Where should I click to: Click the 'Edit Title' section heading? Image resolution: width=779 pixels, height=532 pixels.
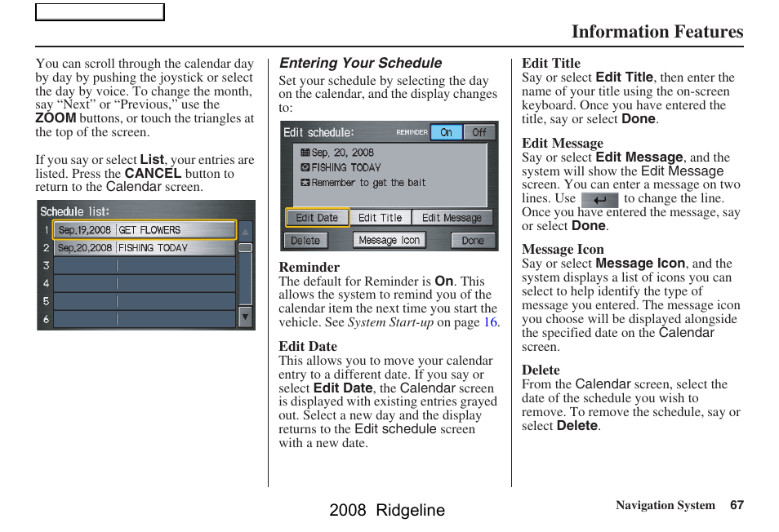point(551,63)
